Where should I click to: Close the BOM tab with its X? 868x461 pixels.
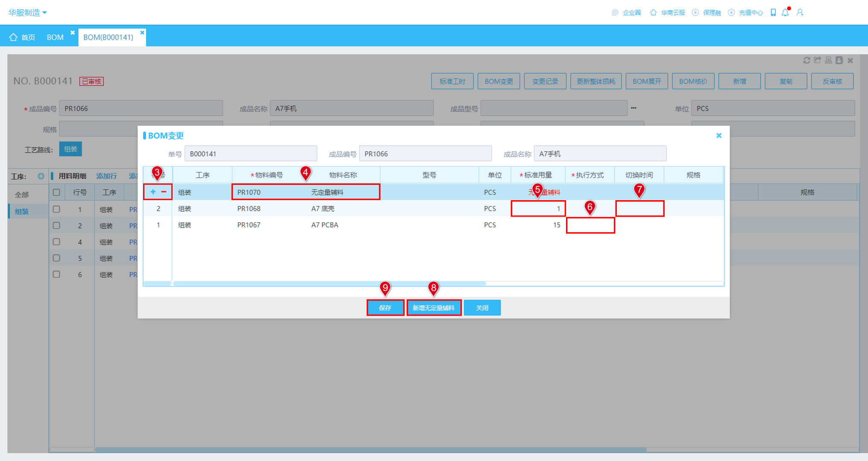pyautogui.click(x=73, y=32)
